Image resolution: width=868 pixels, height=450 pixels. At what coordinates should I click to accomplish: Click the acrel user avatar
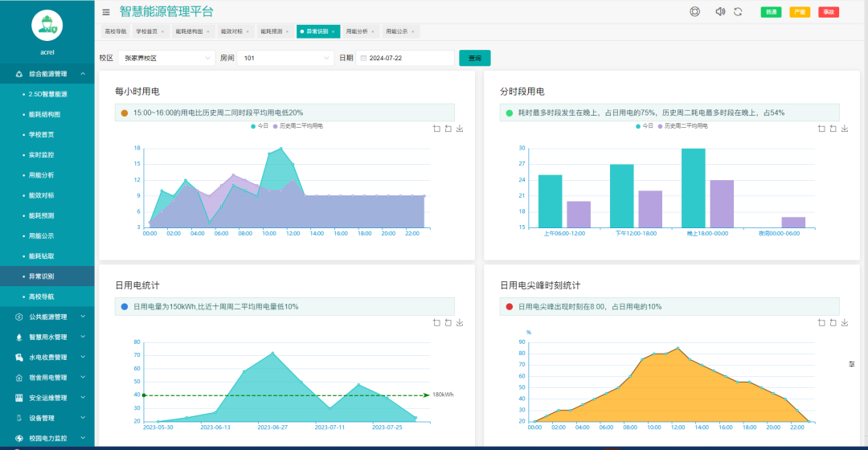pos(47,26)
